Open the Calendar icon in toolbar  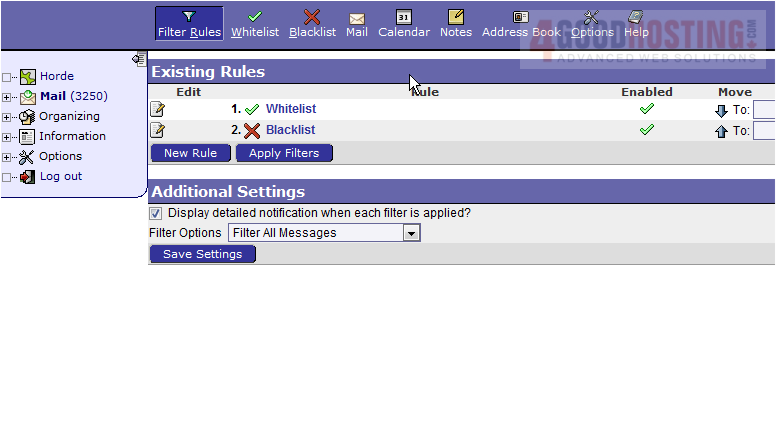[x=403, y=17]
